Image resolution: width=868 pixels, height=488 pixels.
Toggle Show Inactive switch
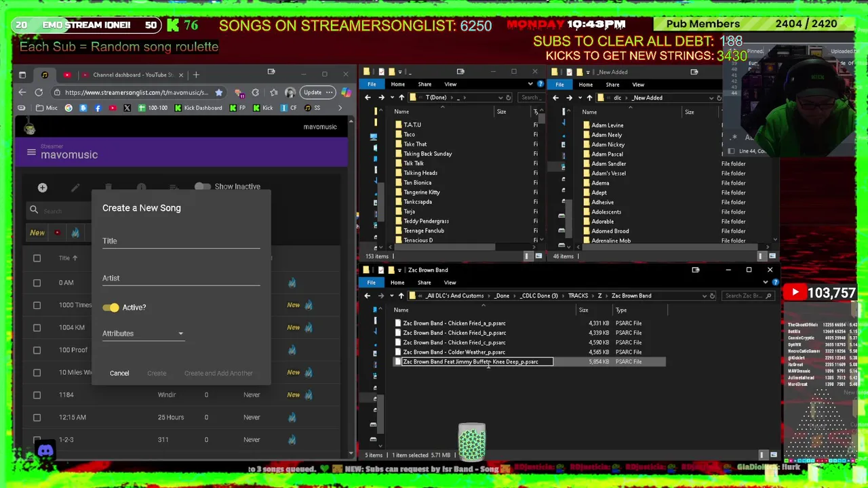click(202, 186)
